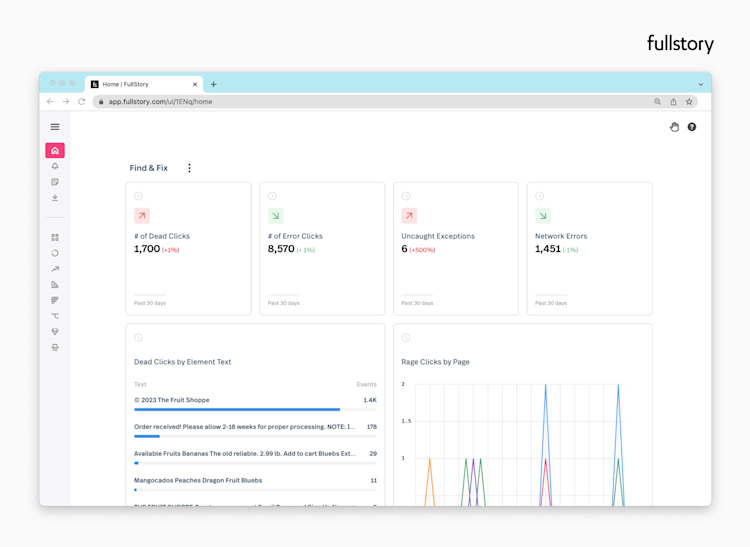The image size is (750, 547).
Task: Click the 8,570 error clicks value
Action: click(281, 249)
